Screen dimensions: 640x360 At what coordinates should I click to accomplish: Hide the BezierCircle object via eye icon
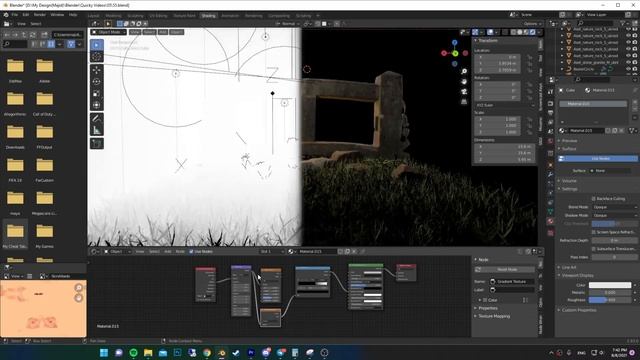click(628, 69)
